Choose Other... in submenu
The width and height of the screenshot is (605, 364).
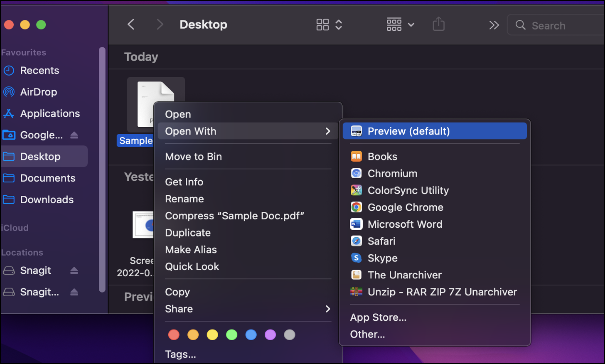point(367,334)
